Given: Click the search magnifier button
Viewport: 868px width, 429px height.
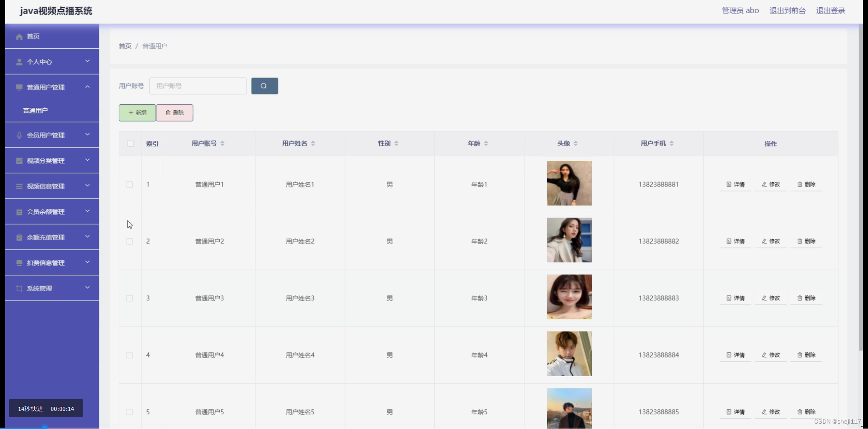Looking at the screenshot, I should (x=264, y=86).
